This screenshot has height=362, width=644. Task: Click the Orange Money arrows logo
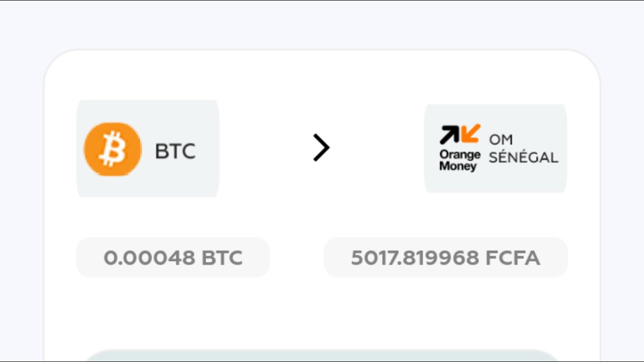pyautogui.click(x=458, y=135)
